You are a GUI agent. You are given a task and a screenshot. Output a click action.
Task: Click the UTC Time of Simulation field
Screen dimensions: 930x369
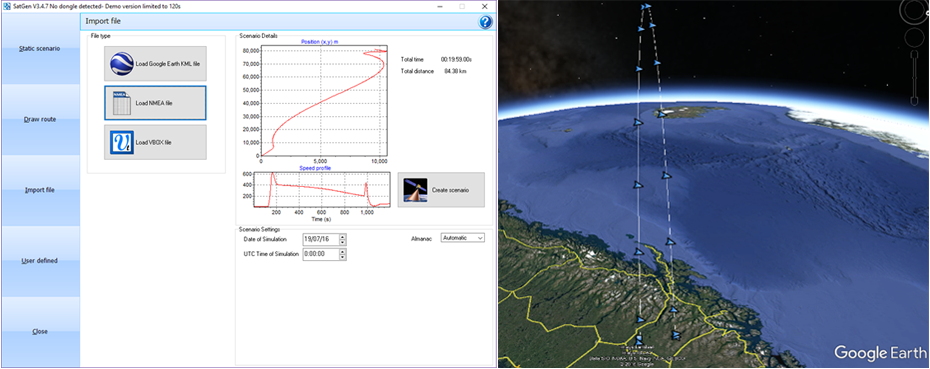coord(320,255)
